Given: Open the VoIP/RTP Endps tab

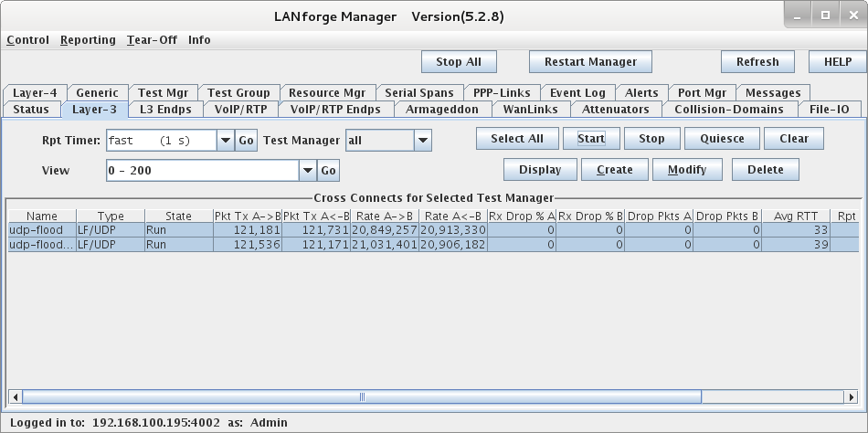Looking at the screenshot, I should (x=335, y=109).
